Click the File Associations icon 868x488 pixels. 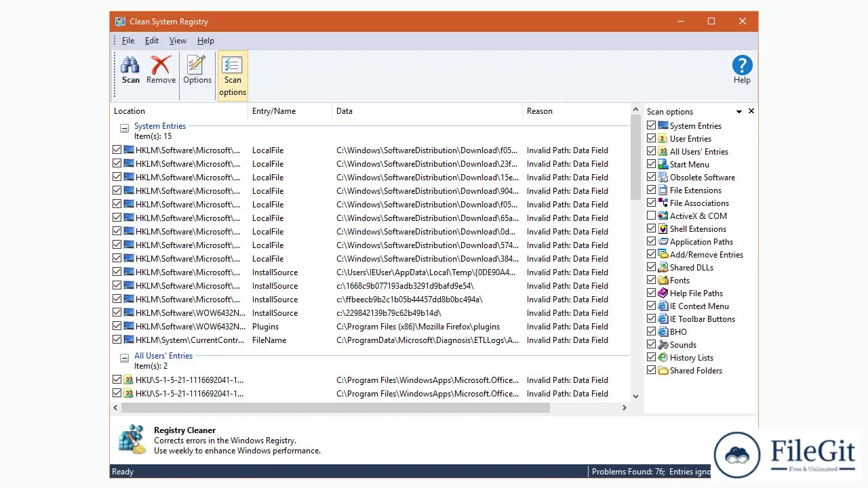pyautogui.click(x=663, y=203)
